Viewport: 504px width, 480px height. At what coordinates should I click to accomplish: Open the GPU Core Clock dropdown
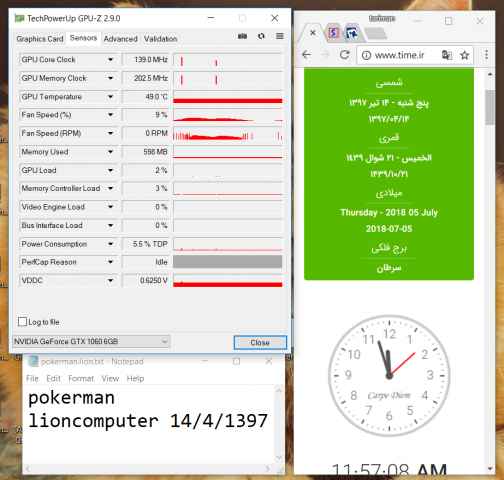(x=110, y=60)
